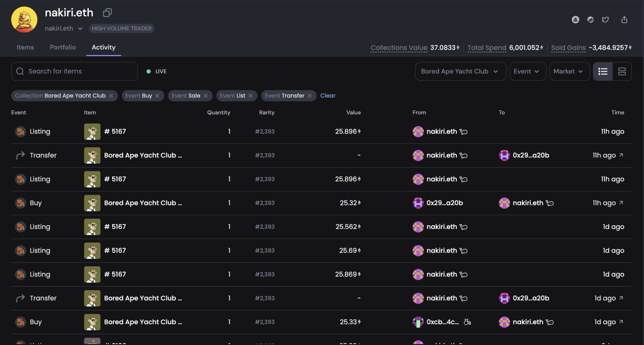Click the Blur marketplace icon on Buy row
Image resolution: width=644 pixels, height=345 pixels.
[x=20, y=203]
